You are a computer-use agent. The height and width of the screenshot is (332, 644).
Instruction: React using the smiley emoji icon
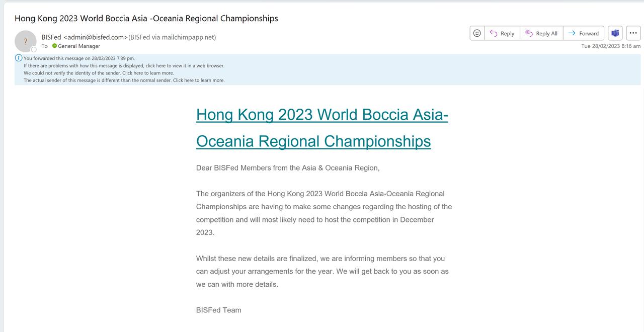tap(477, 33)
